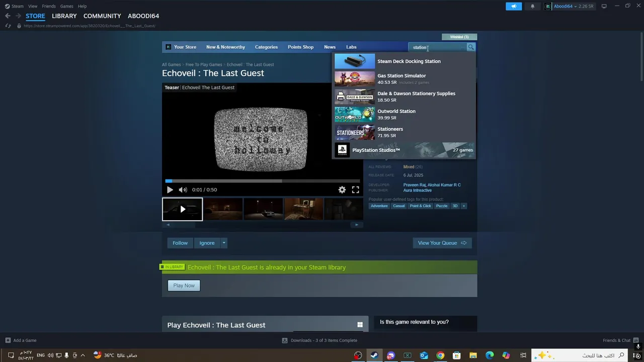Switch to the LIBRARY tab
Image resolution: width=644 pixels, height=362 pixels.
pyautogui.click(x=64, y=16)
